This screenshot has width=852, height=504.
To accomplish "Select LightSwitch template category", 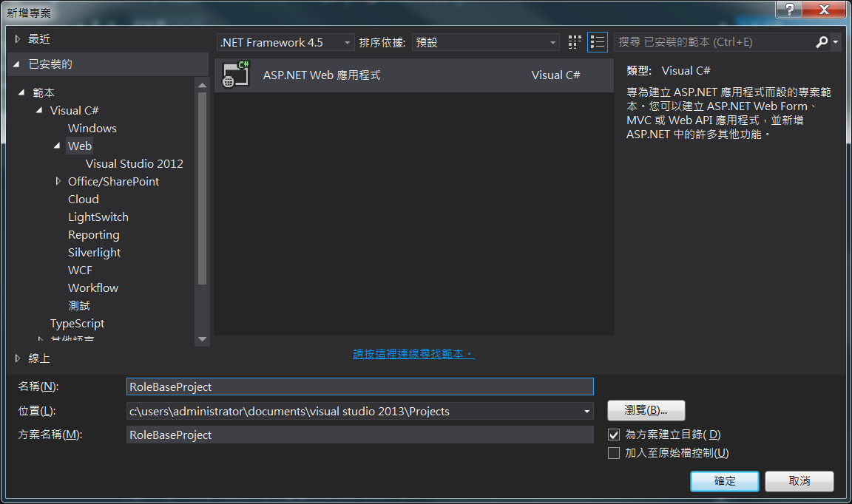I will (x=98, y=217).
